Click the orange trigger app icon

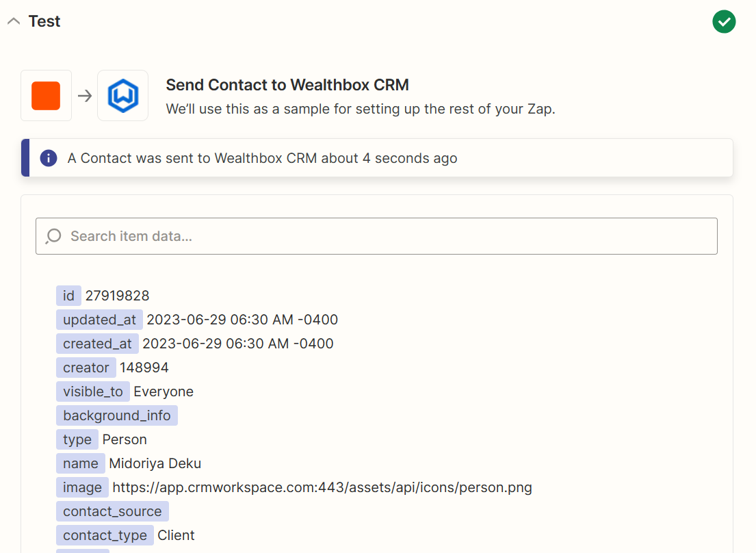pyautogui.click(x=46, y=95)
